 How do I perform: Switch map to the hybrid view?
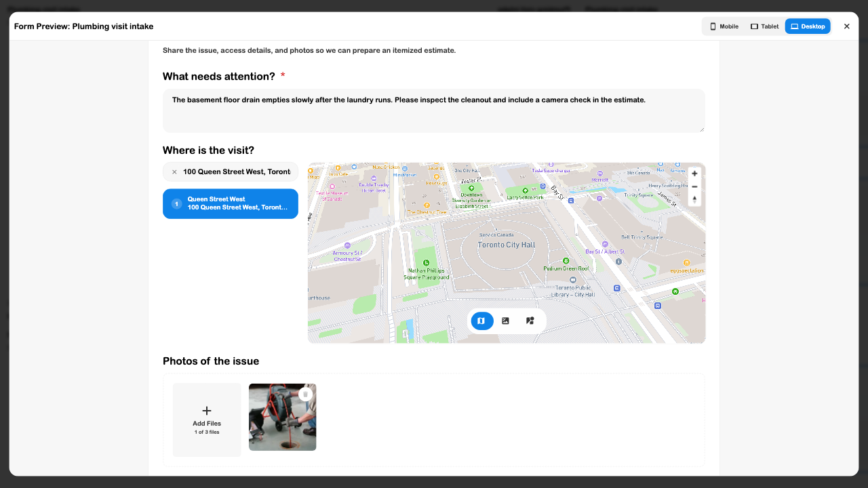[530, 321]
